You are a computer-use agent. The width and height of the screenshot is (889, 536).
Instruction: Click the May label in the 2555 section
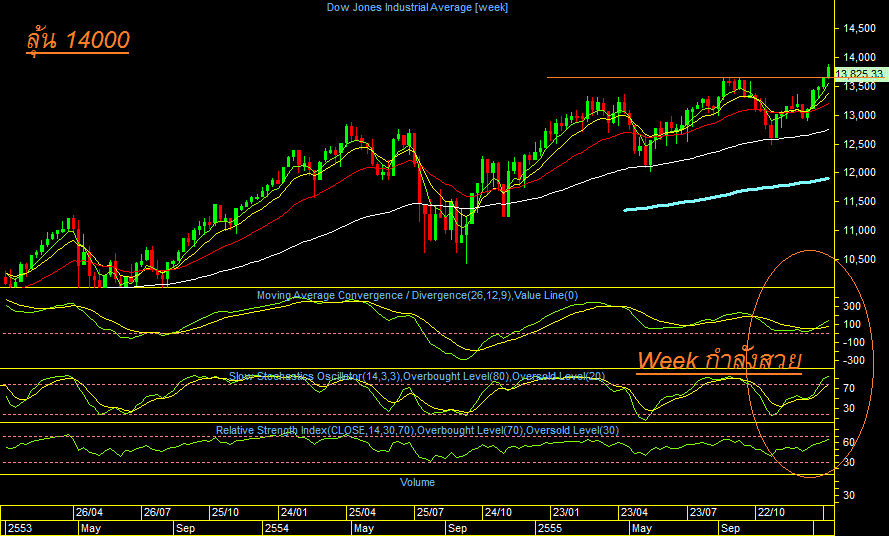pos(642,529)
